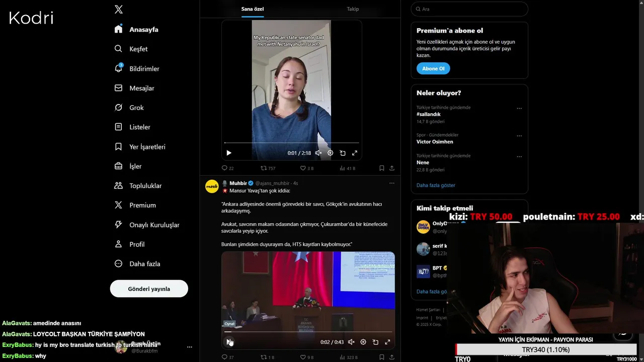This screenshot has width=644, height=362.
Task: Switch to Sana özel tab
Action: click(253, 9)
